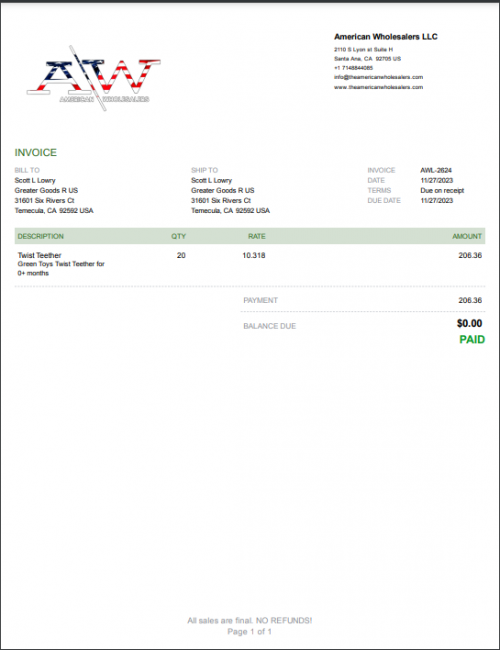500x650 pixels.
Task: Click the BALANCE DUE label
Action: (269, 326)
